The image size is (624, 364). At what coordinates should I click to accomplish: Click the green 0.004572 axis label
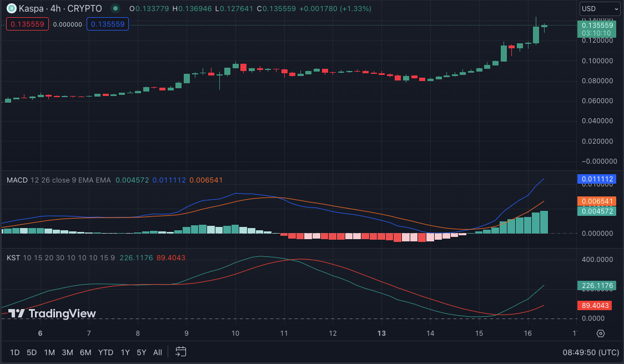click(597, 211)
